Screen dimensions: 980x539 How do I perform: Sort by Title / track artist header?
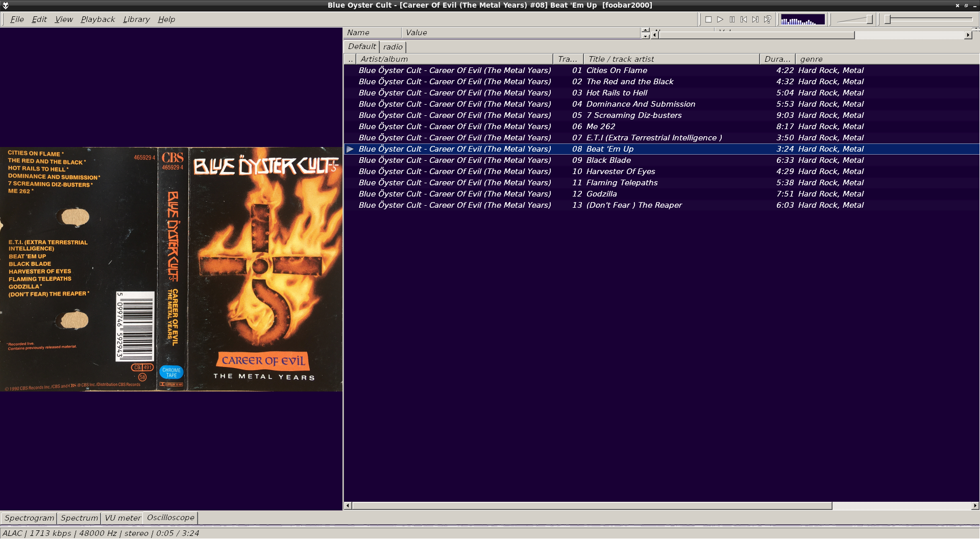pyautogui.click(x=672, y=59)
